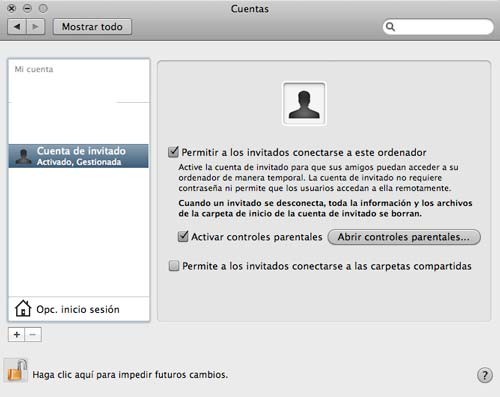Click the Activado, Gestionada status text
Image resolution: width=500 pixels, height=397 pixels.
tap(79, 162)
